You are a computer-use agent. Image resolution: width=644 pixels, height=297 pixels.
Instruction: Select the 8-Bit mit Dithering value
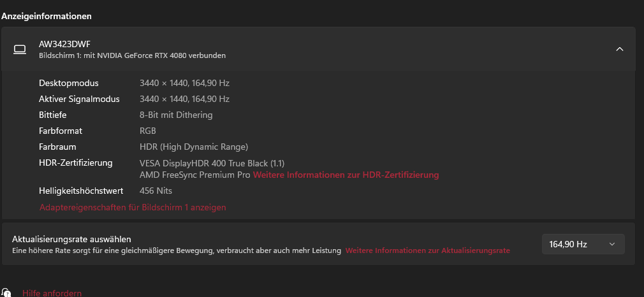click(176, 115)
